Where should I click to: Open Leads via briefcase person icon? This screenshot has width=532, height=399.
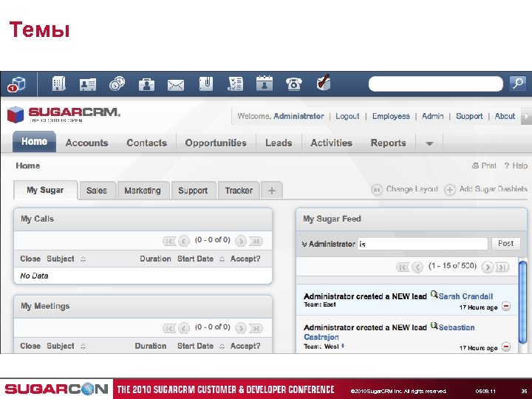tap(146, 84)
